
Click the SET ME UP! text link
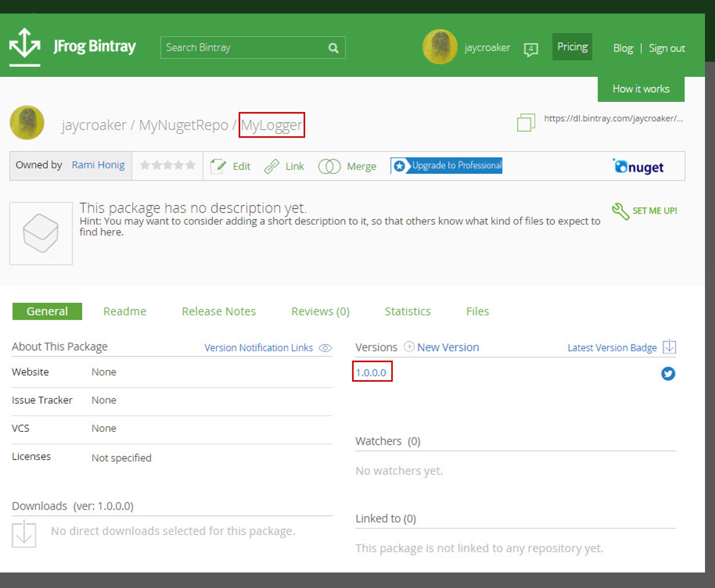point(655,211)
